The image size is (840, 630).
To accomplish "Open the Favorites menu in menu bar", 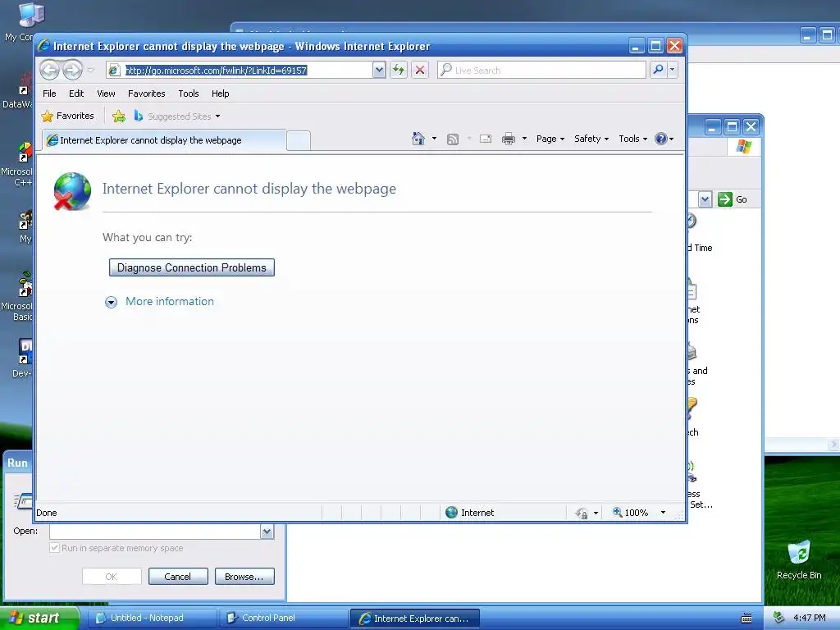I will click(146, 94).
